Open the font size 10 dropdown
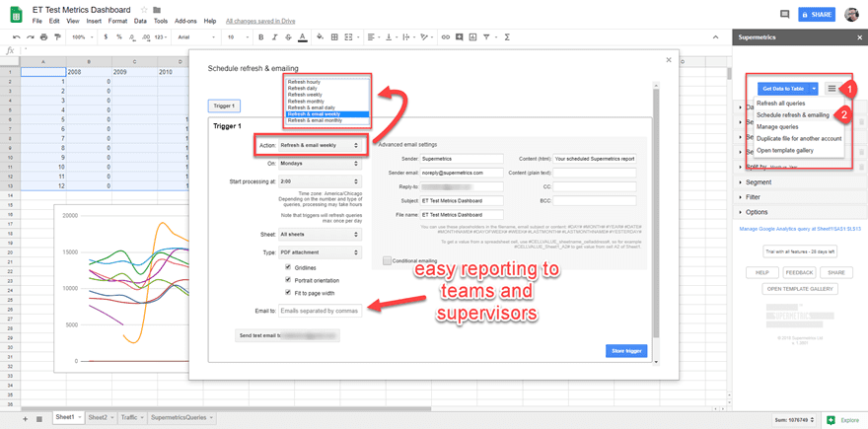The image size is (868, 429). click(236, 37)
